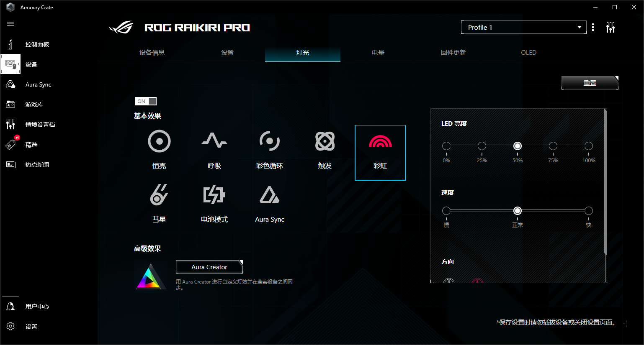The width and height of the screenshot is (644, 345).
Task: Open the mixer sliders icon beside Profile
Action: [x=610, y=28]
